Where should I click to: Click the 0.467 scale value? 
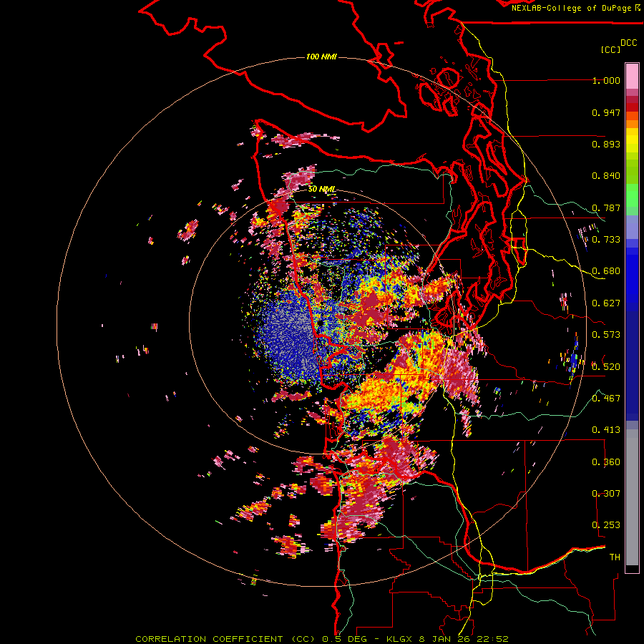pos(606,399)
